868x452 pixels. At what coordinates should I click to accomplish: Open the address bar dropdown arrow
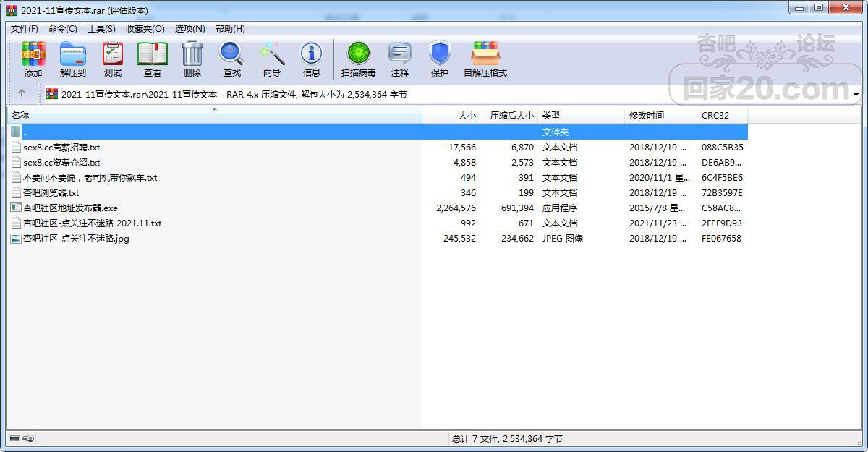click(x=856, y=95)
